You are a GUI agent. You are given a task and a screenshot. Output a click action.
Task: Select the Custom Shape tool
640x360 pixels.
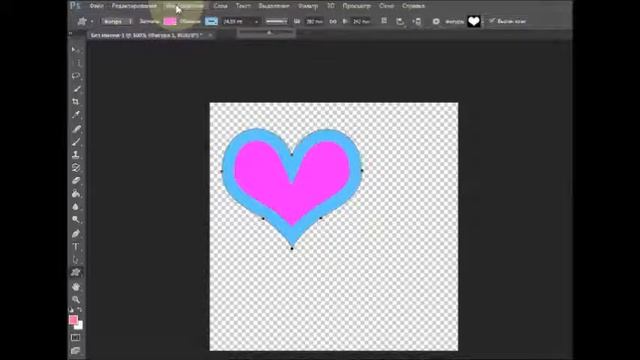pyautogui.click(x=76, y=273)
